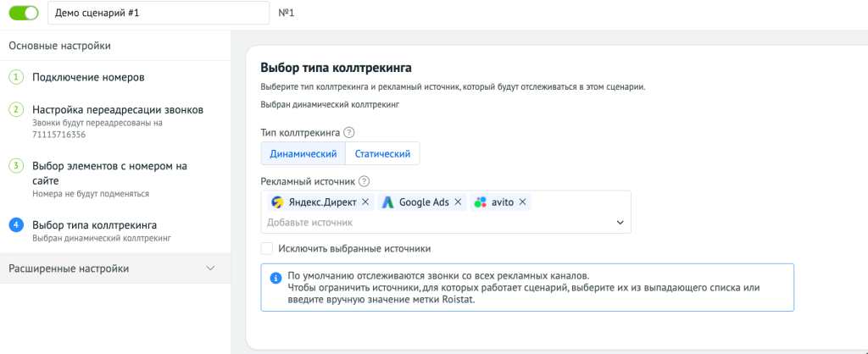Select the Динамический calltracking tab
868x354 pixels.
click(303, 154)
